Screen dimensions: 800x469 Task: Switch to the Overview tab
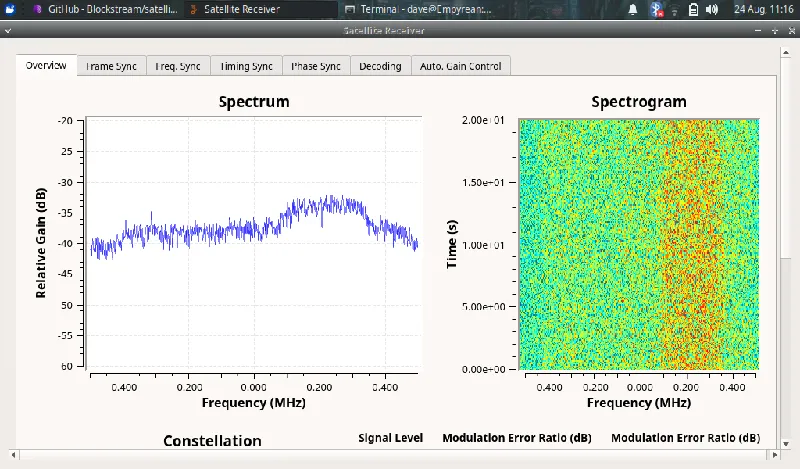[46, 65]
